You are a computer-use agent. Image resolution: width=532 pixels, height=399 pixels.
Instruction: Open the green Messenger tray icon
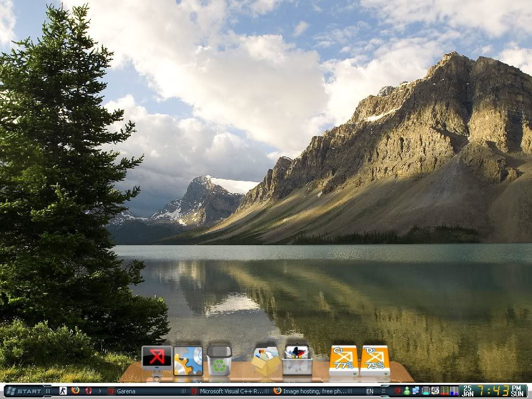(x=407, y=391)
